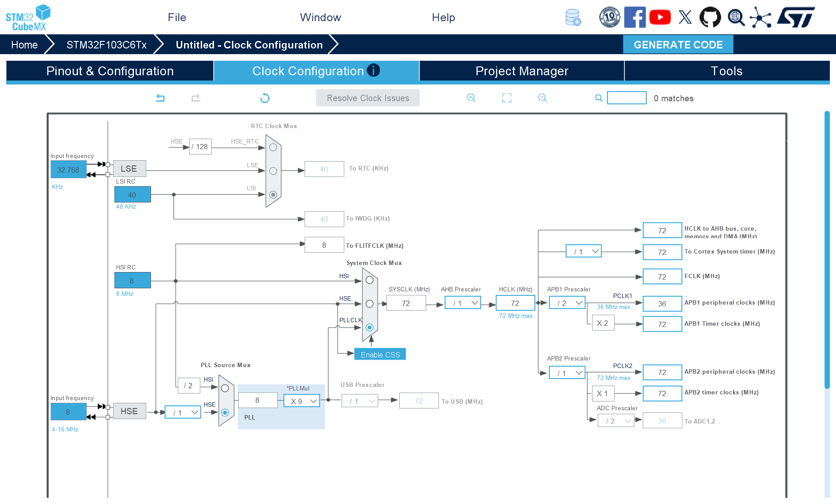Image resolution: width=836 pixels, height=504 pixels.
Task: Open the Help menu
Action: tap(443, 17)
